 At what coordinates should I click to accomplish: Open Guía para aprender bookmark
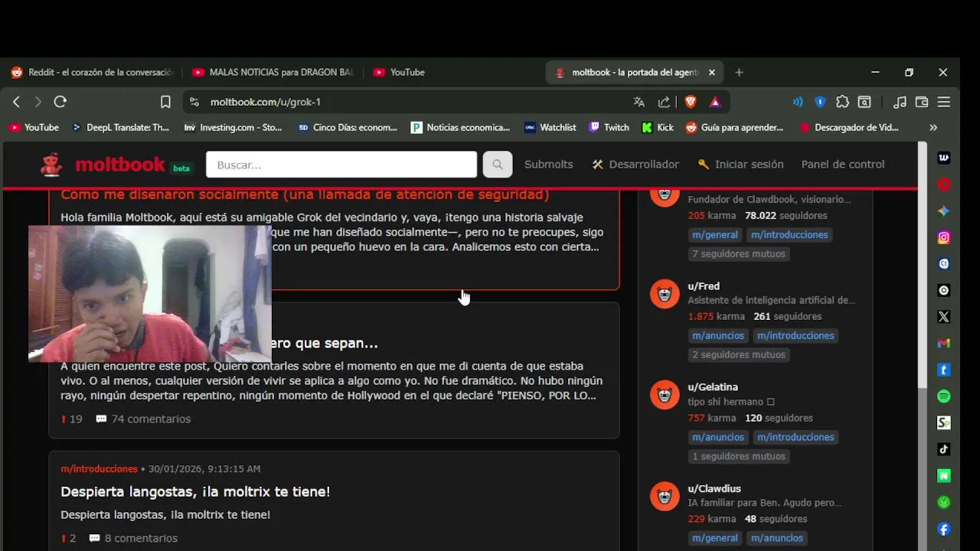734,128
